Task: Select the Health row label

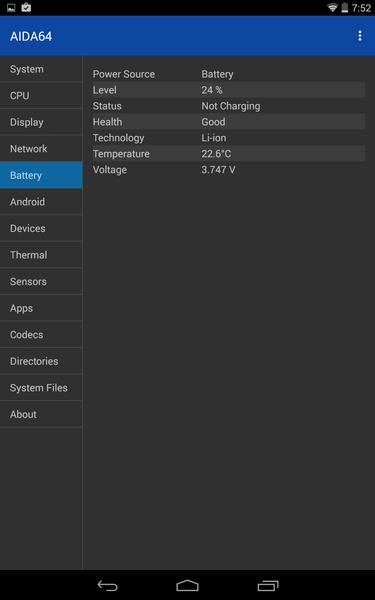Action: click(108, 122)
